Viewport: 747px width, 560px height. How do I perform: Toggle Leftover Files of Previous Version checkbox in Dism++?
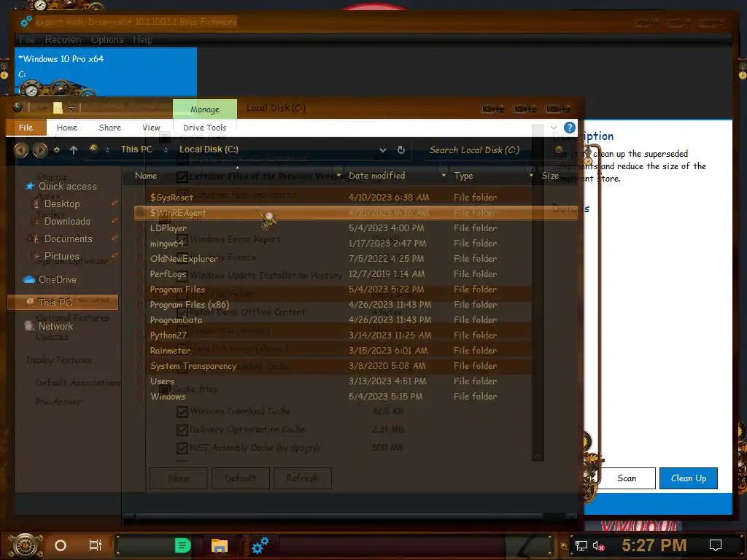(x=182, y=177)
